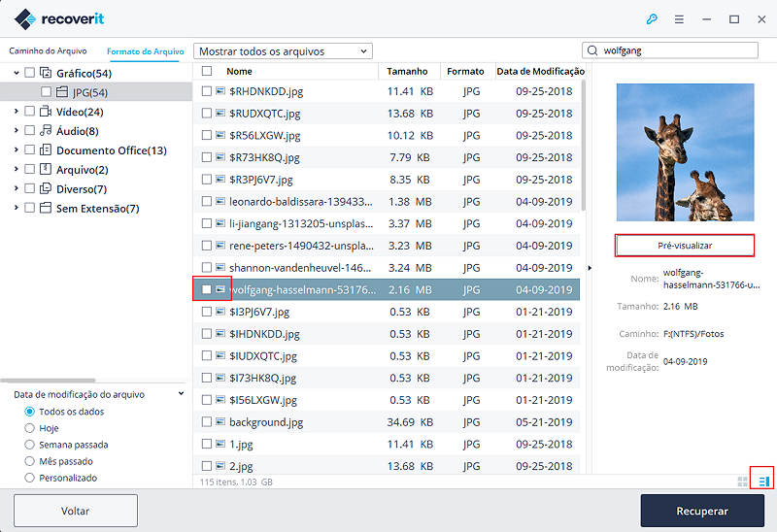Screen dimensions: 777x532
Task: Check the select-all box beside Nome
Action: (x=207, y=71)
